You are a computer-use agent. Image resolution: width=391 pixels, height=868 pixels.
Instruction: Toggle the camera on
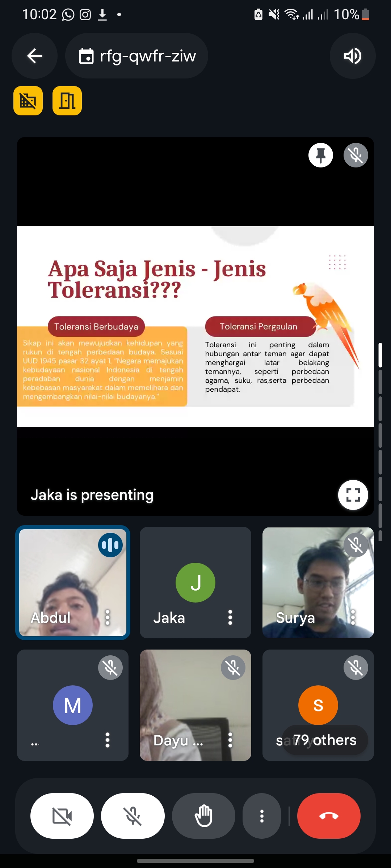coord(62,816)
